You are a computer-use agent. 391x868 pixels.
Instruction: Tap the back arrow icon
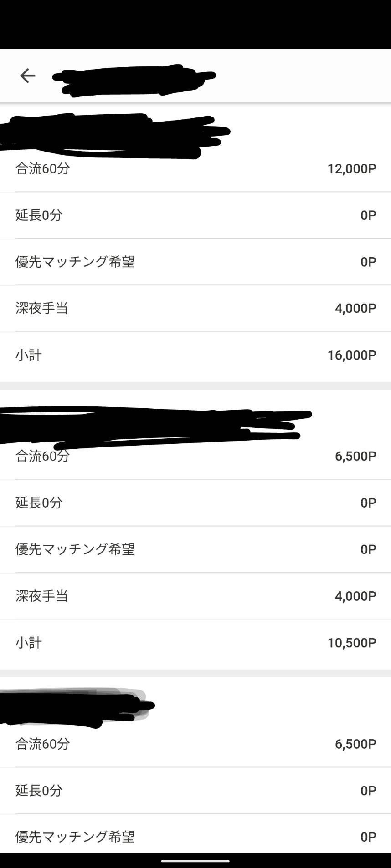tap(27, 76)
